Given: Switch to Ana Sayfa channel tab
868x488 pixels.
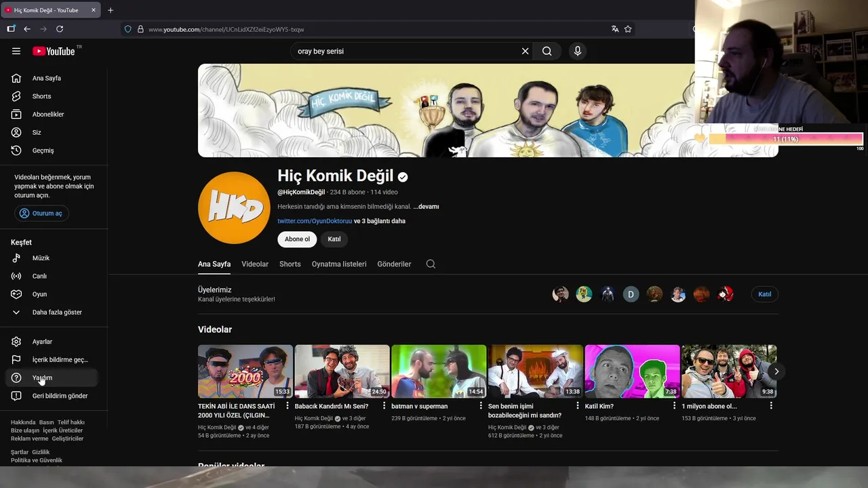Looking at the screenshot, I should tap(214, 264).
